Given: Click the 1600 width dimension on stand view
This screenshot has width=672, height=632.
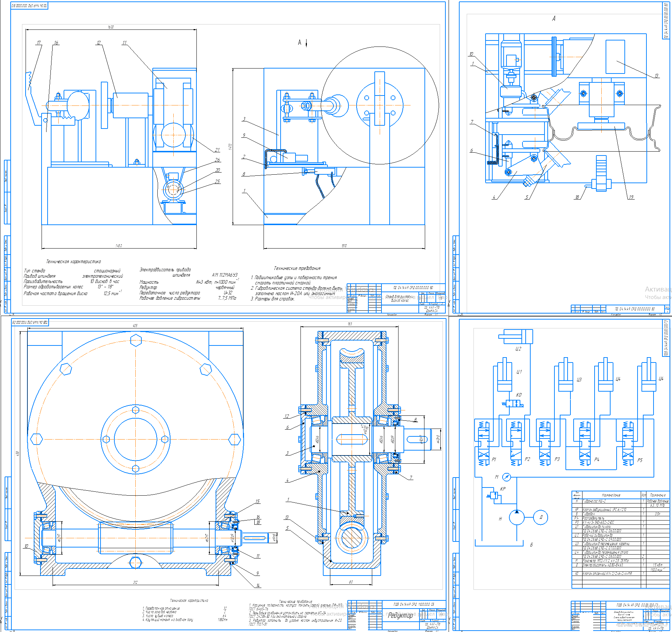Looking at the screenshot, I should 111,27.
